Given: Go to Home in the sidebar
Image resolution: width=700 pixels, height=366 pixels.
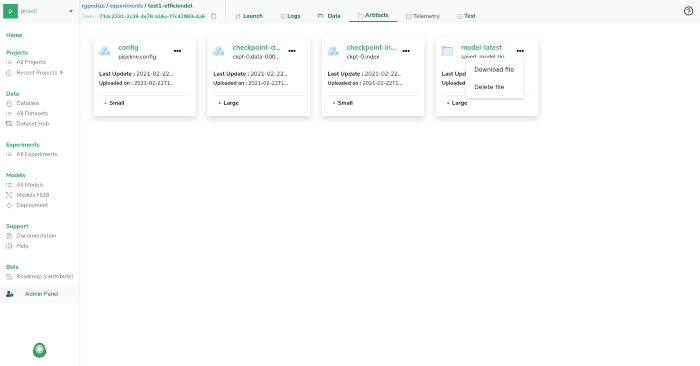Looking at the screenshot, I should [14, 35].
